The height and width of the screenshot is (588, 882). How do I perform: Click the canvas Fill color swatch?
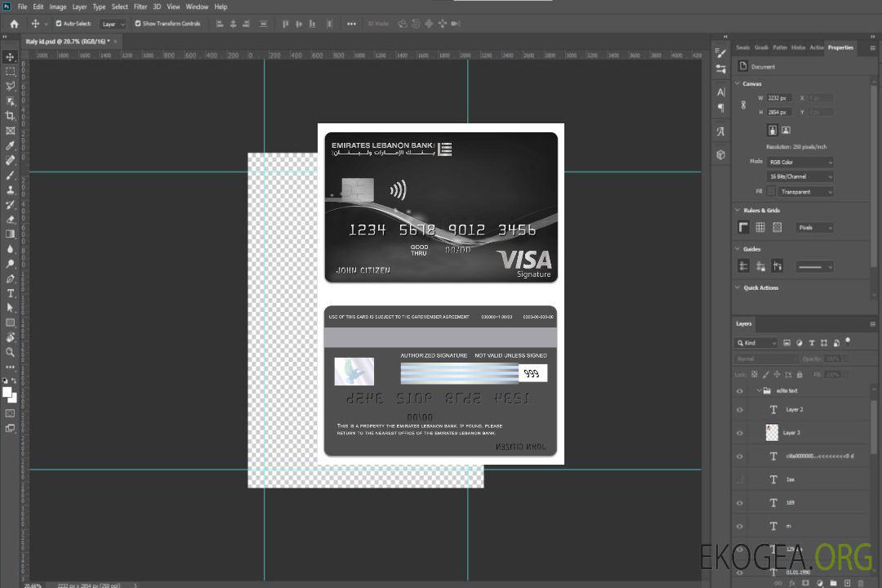point(771,191)
